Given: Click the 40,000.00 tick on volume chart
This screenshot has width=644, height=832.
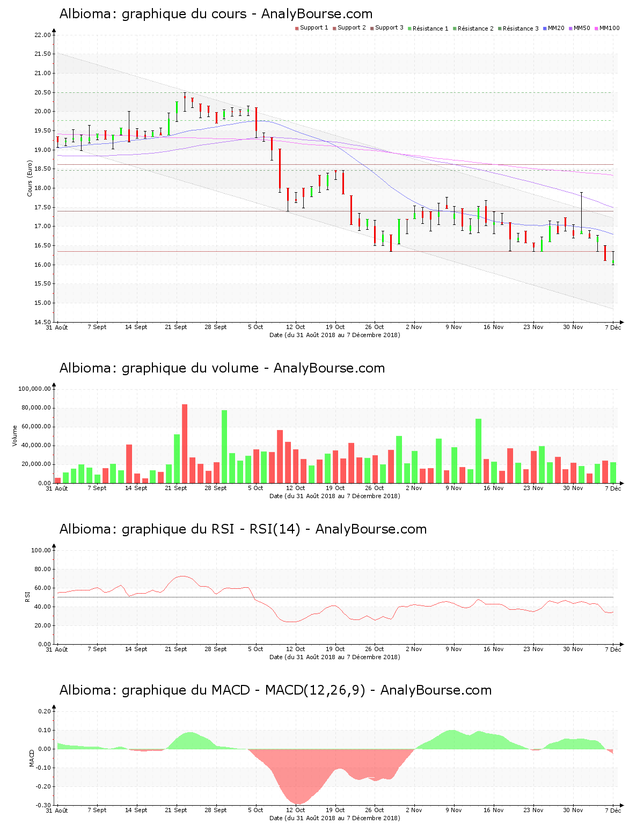Looking at the screenshot, I should (36, 446).
